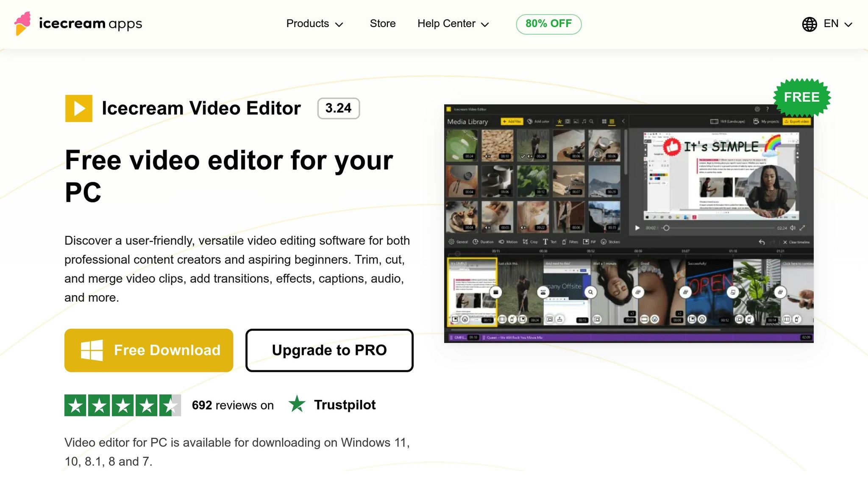Select the music note audio filter
The image size is (868, 488).
coord(584,122)
